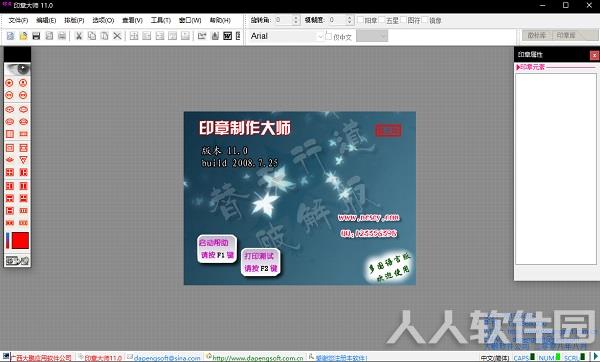Click the company name link in status bar
This screenshot has height=362, width=600.
coord(41,358)
